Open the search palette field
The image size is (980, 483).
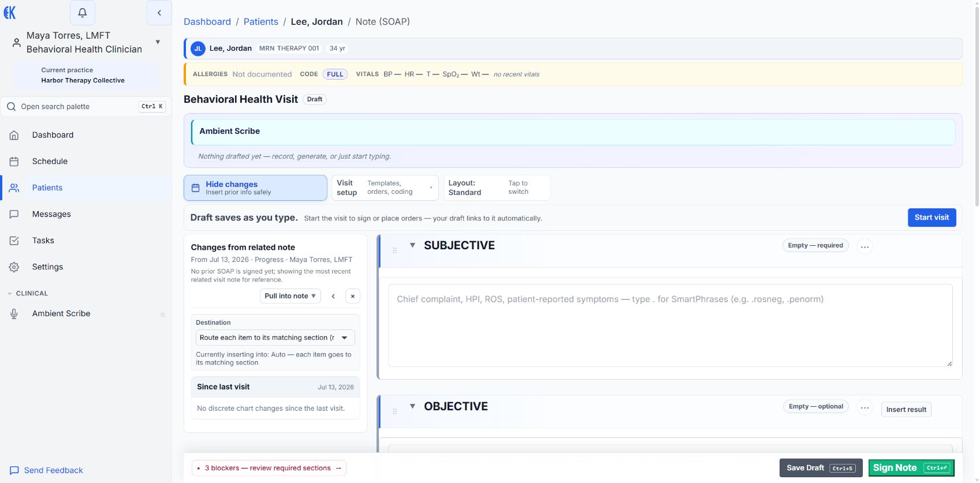point(86,107)
